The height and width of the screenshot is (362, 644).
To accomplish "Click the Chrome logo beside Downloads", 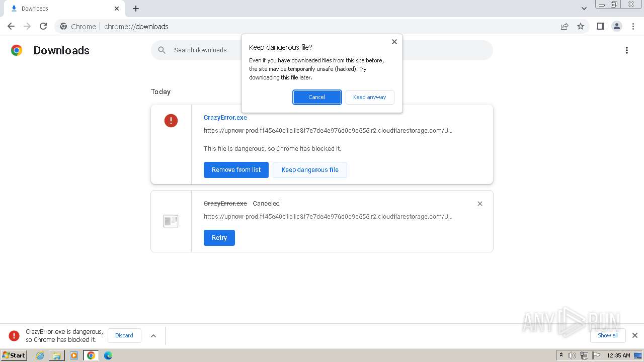I will tap(17, 50).
